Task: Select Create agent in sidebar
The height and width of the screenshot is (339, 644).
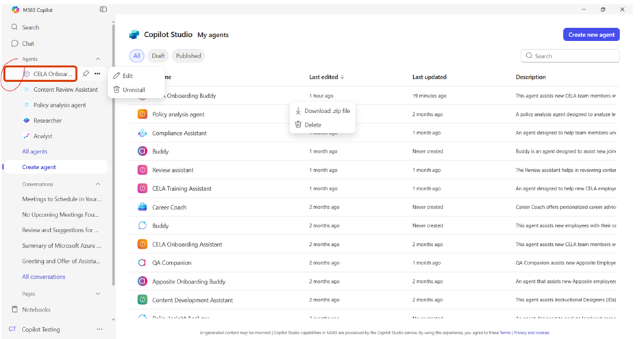Action: coord(58,167)
